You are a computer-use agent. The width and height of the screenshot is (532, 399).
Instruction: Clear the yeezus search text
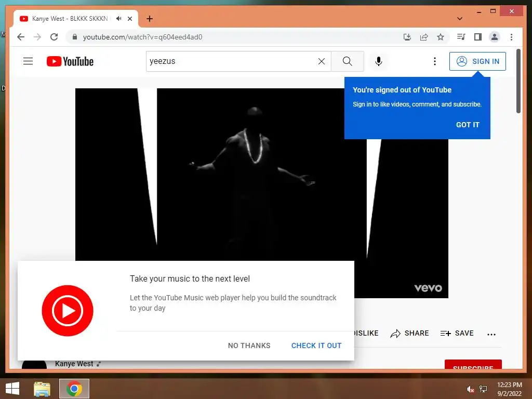[x=321, y=61]
